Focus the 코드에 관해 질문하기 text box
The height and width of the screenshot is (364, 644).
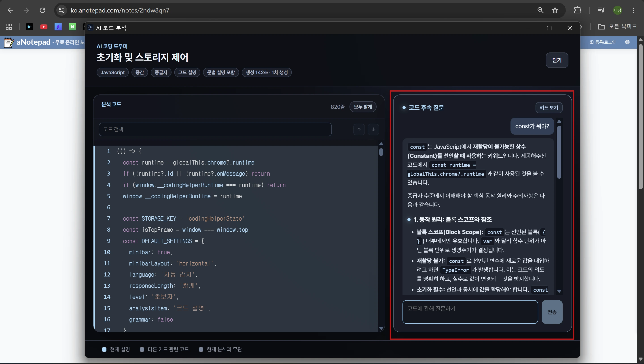pos(470,312)
